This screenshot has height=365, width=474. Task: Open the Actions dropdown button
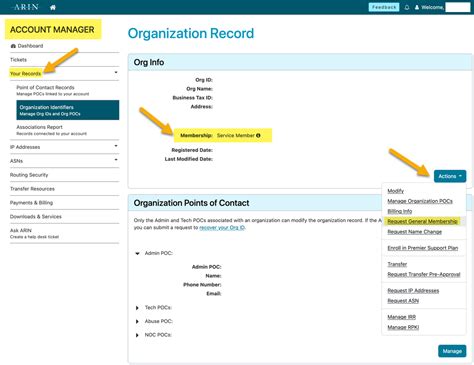[x=450, y=176]
